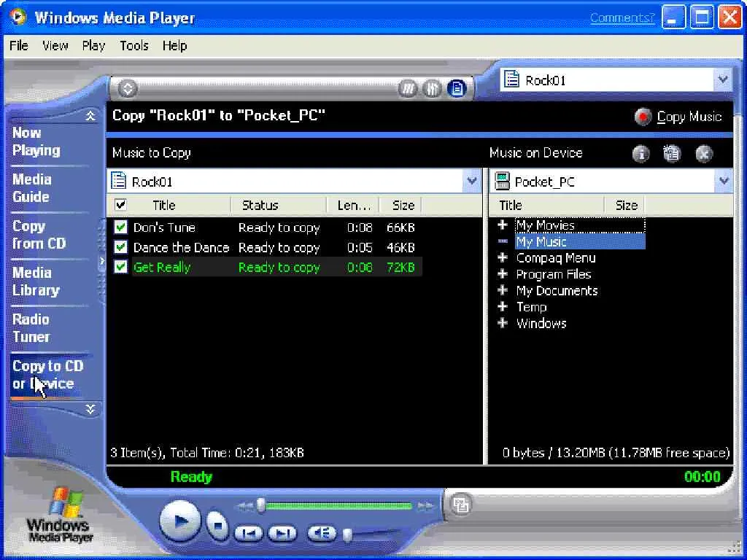Screen dimensions: 747x560
Task: Show equalizer and settings button
Action: 432,88
